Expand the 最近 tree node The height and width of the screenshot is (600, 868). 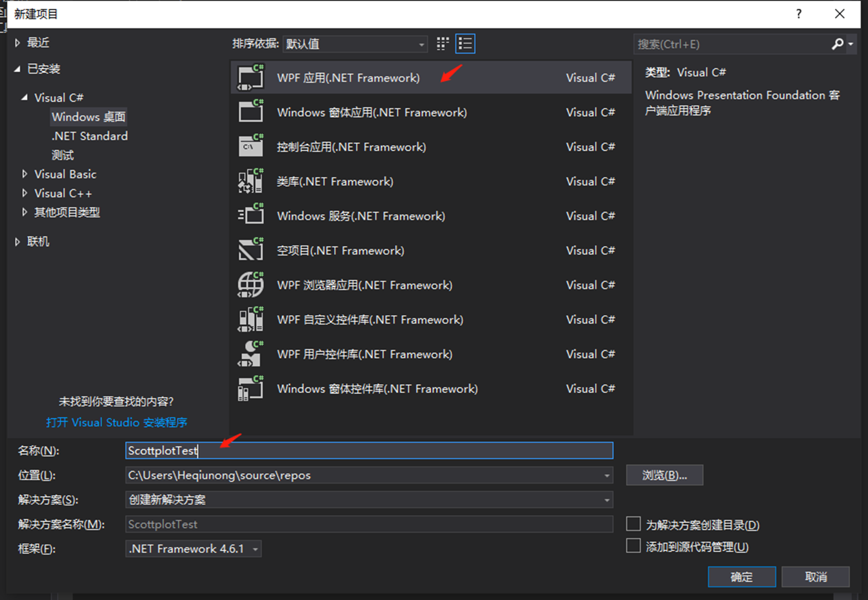click(17, 43)
